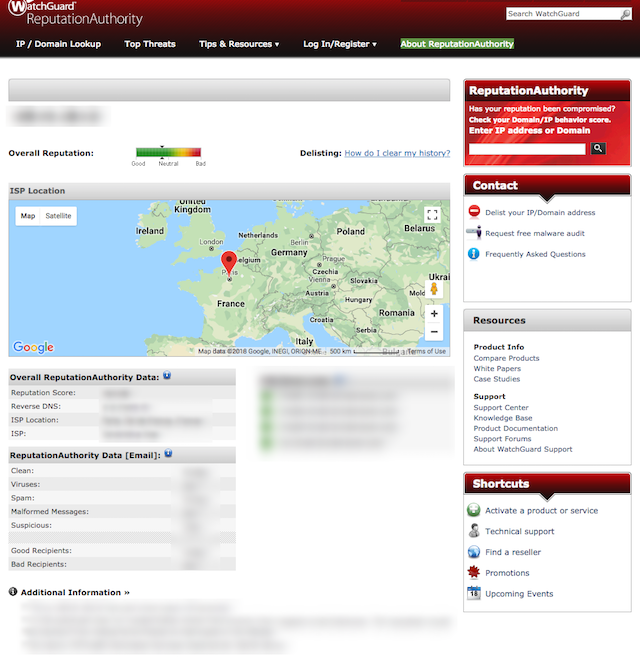Click the Find a reseller globe icon
640x661 pixels.
point(474,551)
